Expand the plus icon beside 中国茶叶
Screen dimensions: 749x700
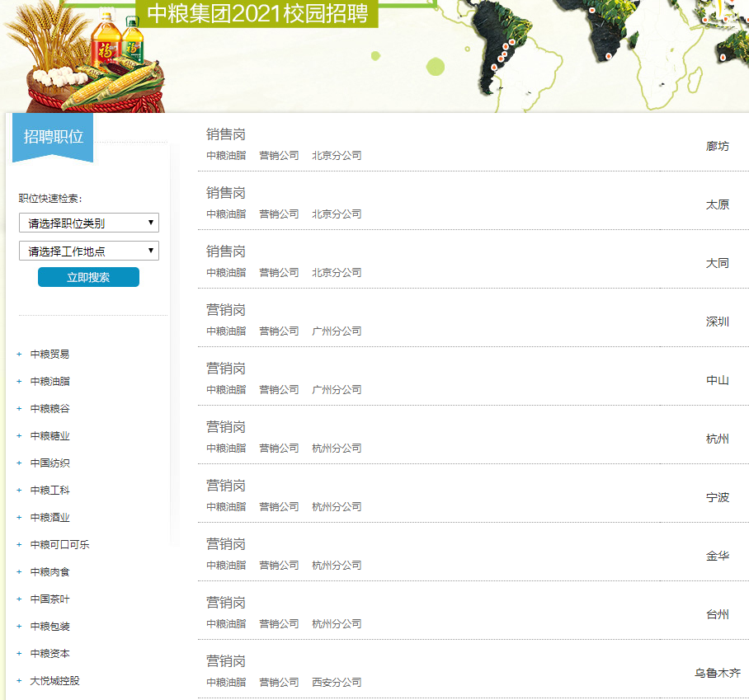tap(19, 599)
